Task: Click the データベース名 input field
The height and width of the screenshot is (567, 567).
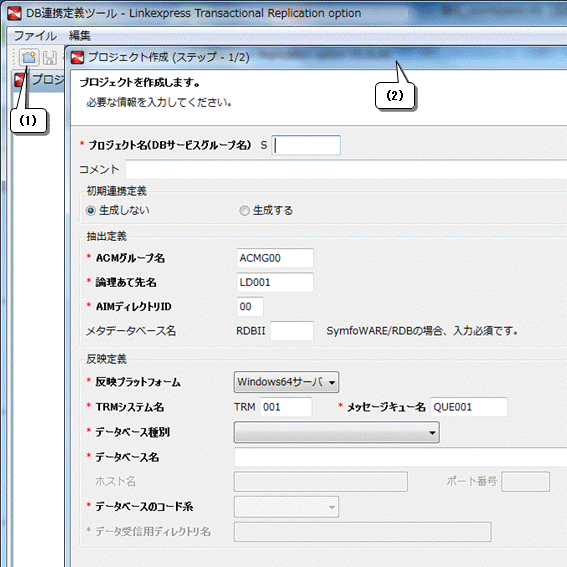Action: (x=401, y=457)
